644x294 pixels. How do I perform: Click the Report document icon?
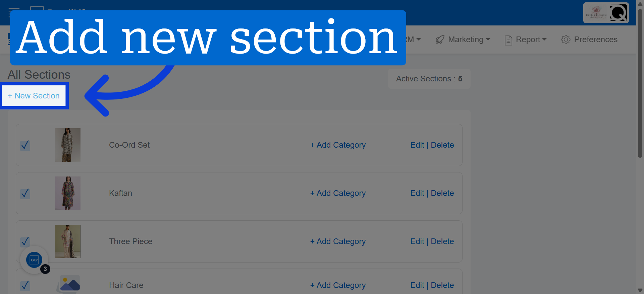508,40
